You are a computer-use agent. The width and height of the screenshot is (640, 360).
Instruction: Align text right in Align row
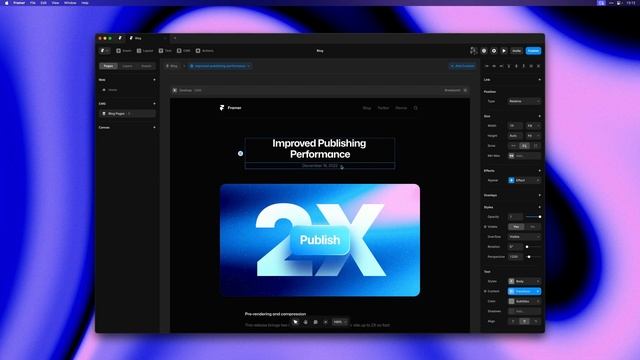536,321
